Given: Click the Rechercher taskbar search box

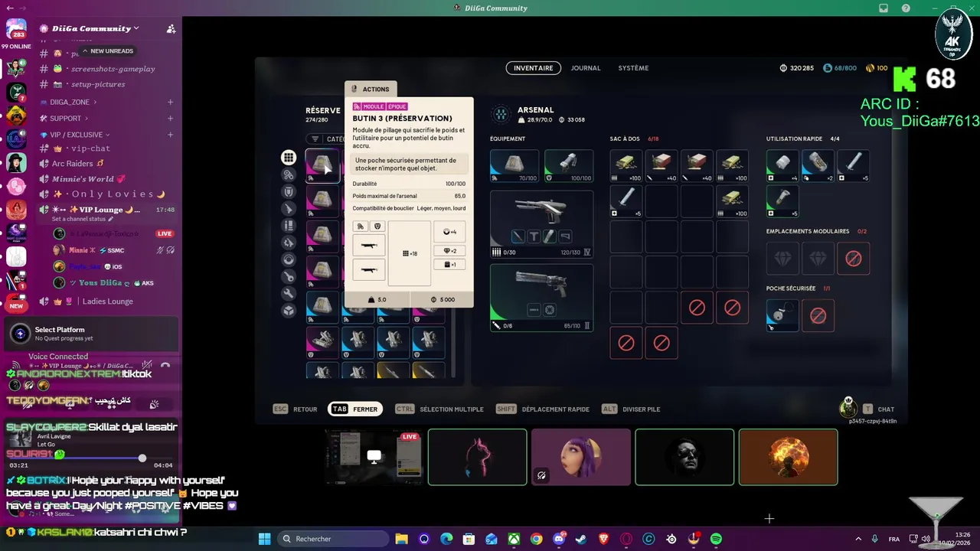Looking at the screenshot, I should coord(335,539).
